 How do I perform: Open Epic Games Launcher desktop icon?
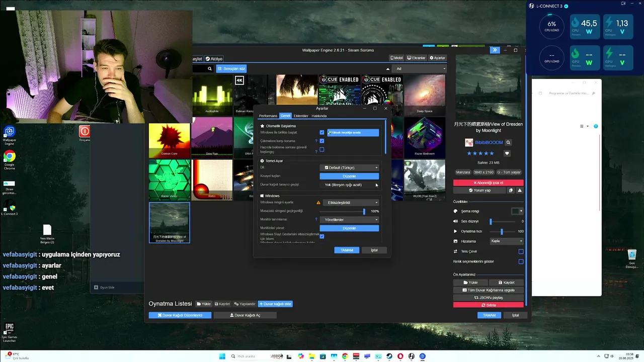(9, 333)
